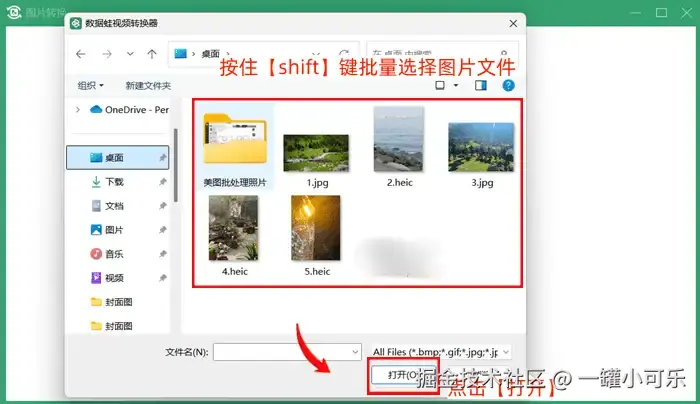Click the navigation pane scrollbar
This screenshot has width=700, height=404.
(175, 165)
